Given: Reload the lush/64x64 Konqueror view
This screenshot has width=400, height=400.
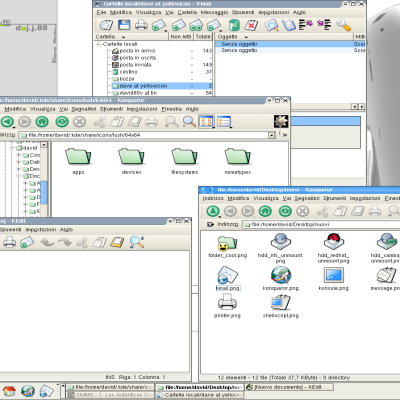Looking at the screenshot, I should 62,122.
